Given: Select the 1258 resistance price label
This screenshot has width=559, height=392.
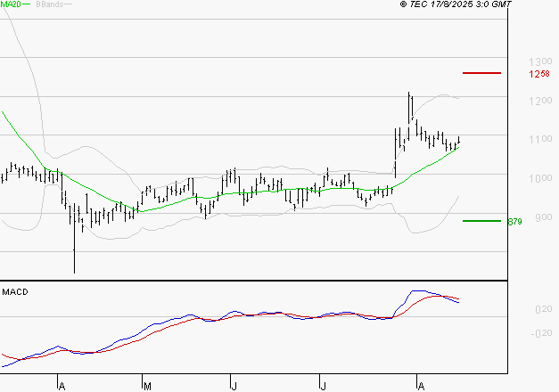Looking at the screenshot, I should (x=538, y=73).
